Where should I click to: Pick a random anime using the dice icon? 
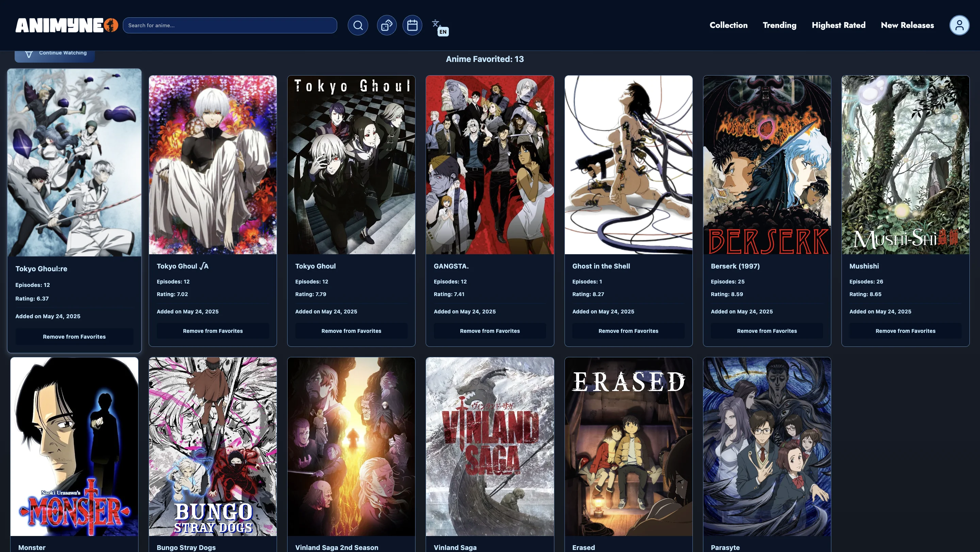click(x=387, y=25)
